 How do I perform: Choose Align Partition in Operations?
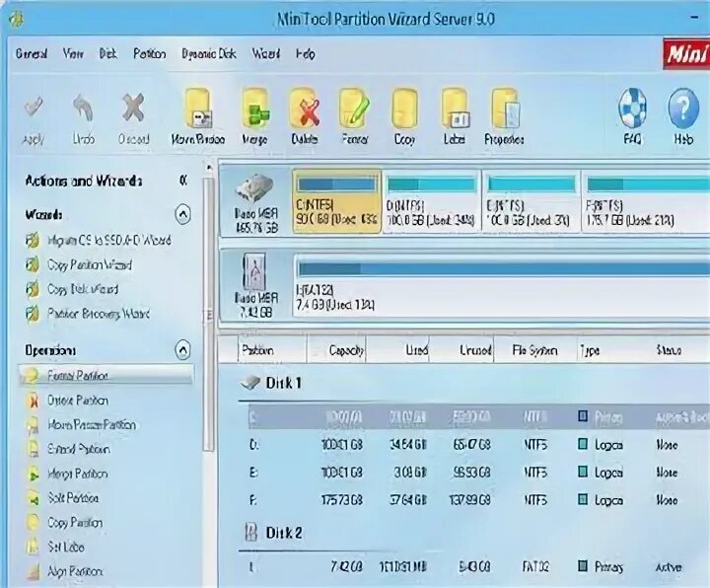75,571
